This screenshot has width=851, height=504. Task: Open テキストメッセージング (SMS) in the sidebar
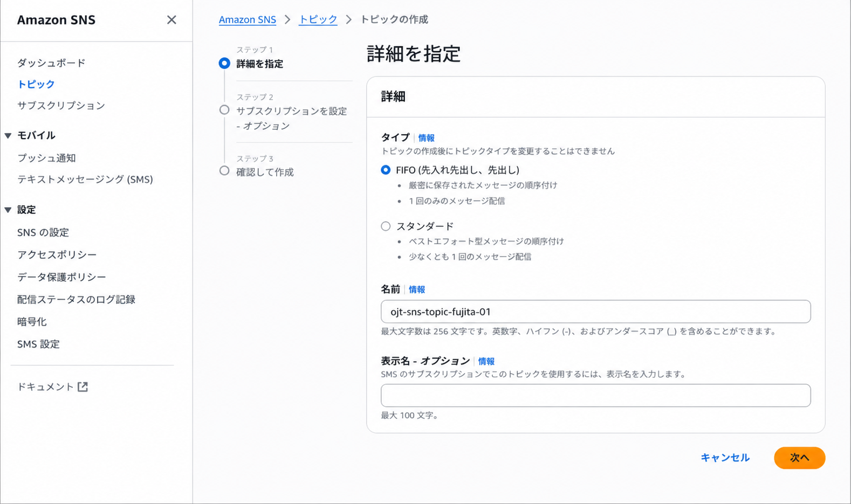[85, 179]
